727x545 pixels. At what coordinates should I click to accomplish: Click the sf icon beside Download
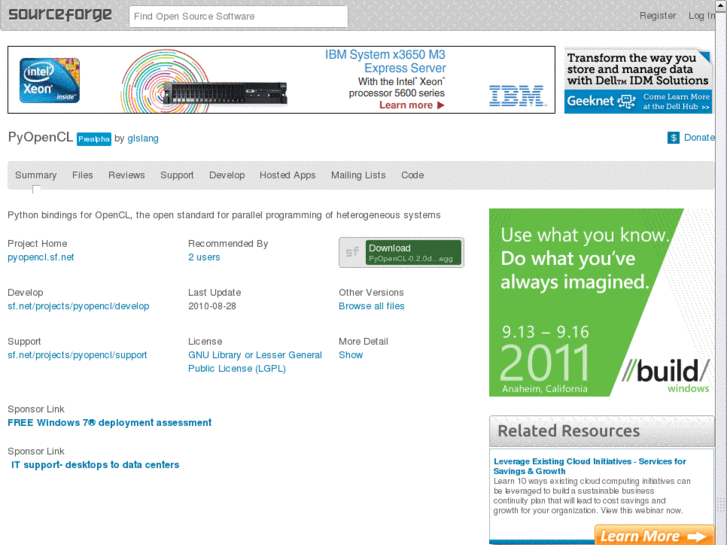(352, 252)
